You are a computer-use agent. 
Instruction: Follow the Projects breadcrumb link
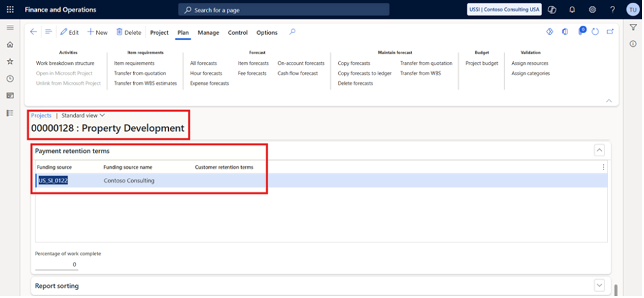[x=41, y=115]
